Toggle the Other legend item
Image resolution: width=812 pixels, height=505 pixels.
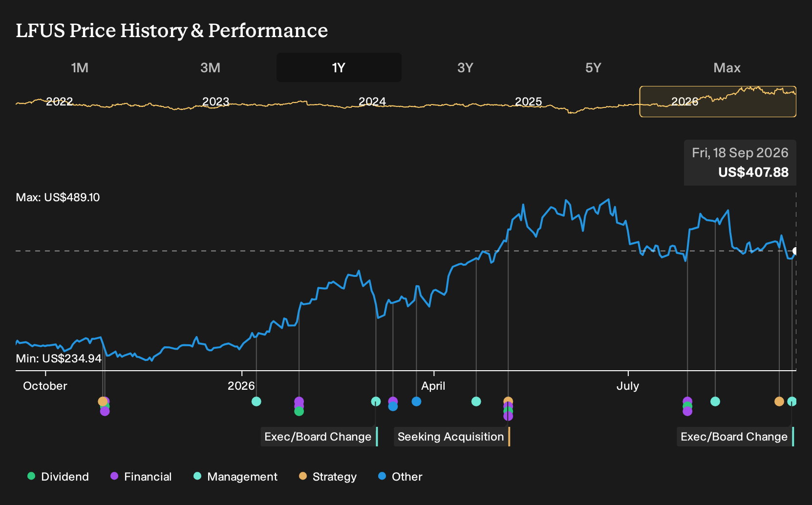pos(400,476)
